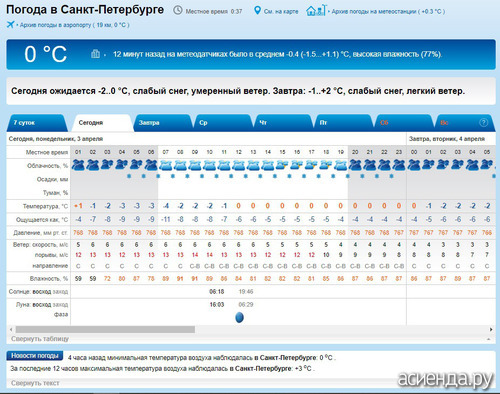Open См. на карте map link
Viewport: 500px width, 394px height.
coord(281,11)
